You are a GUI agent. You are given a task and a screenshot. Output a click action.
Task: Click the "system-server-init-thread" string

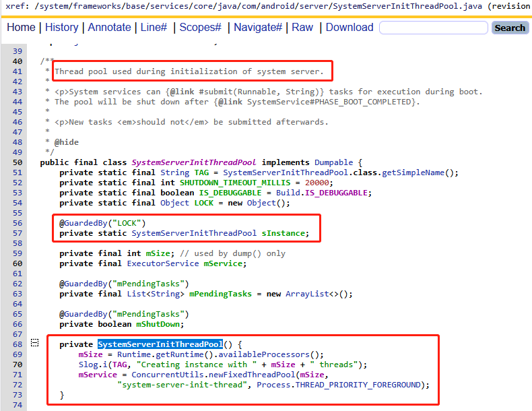(182, 385)
